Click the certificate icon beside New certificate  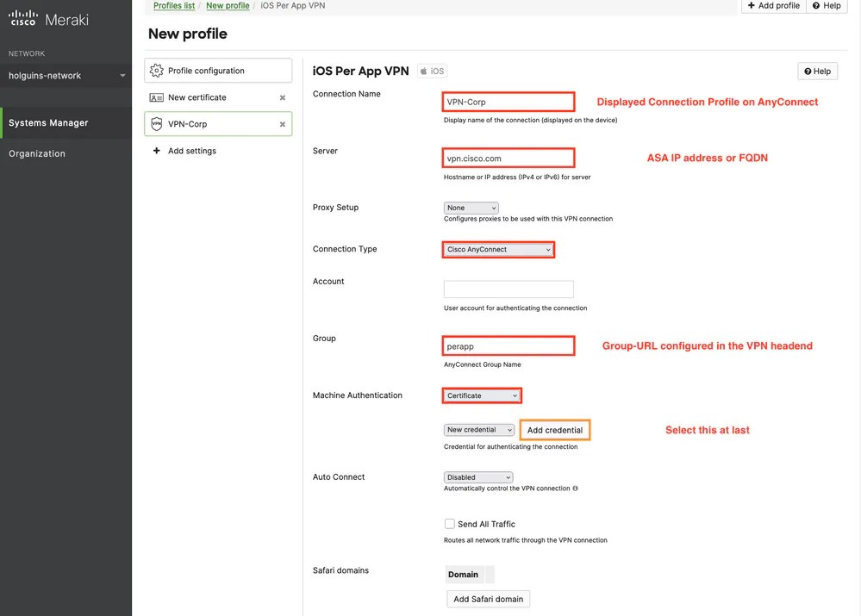tap(155, 97)
